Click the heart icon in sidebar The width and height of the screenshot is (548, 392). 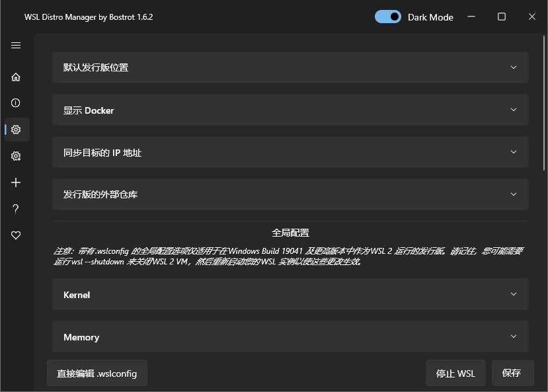[x=16, y=235]
